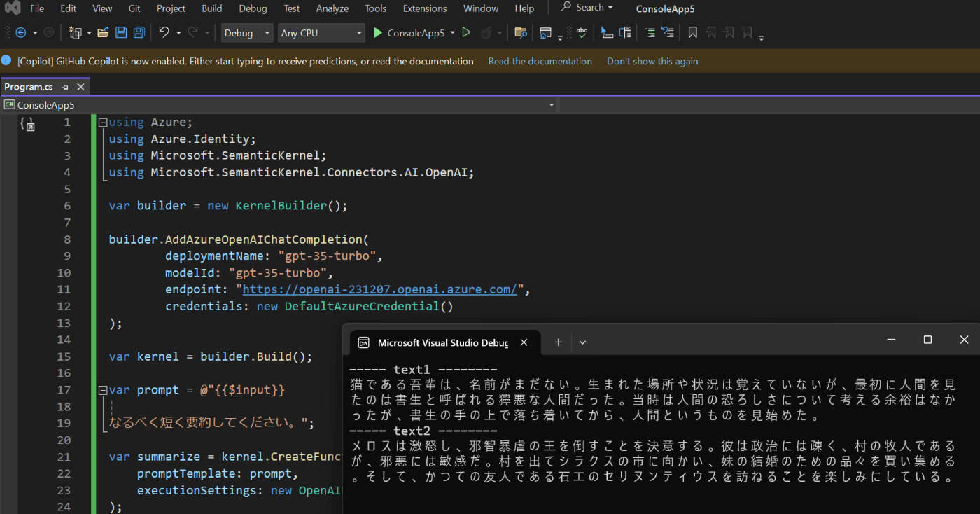
Task: Open Find in Files folder-search icon
Action: 520,33
